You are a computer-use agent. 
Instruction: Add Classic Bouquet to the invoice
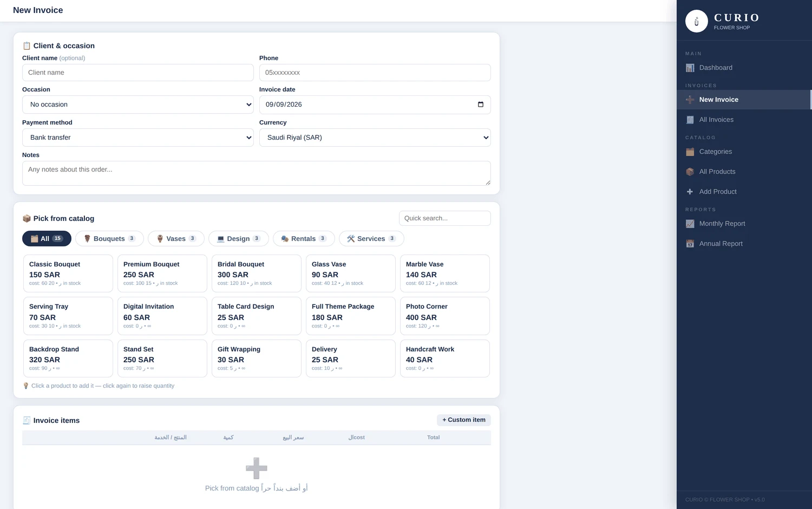tap(68, 273)
